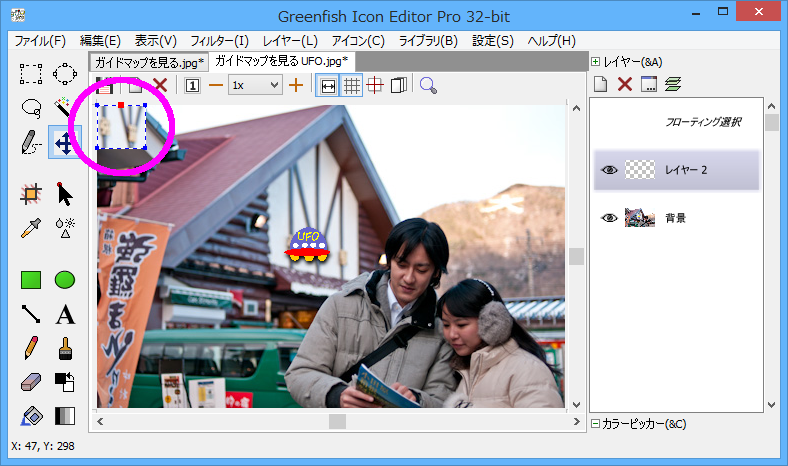The width and height of the screenshot is (788, 466).
Task: Select the filled green ellipse tool
Action: point(65,280)
